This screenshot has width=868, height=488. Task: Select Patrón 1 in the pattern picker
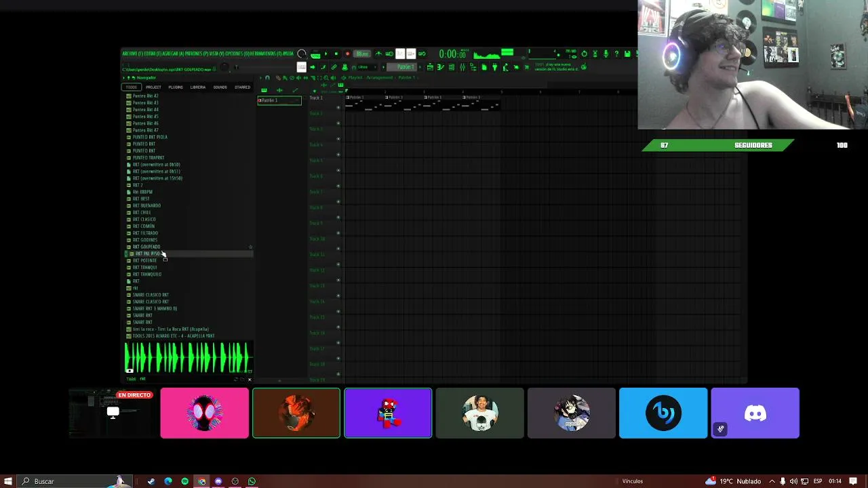click(x=279, y=100)
